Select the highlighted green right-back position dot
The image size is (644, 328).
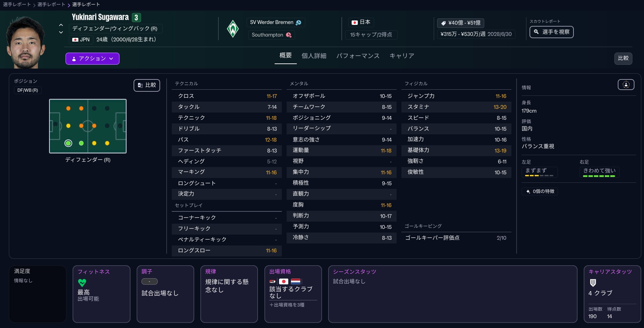pos(68,143)
